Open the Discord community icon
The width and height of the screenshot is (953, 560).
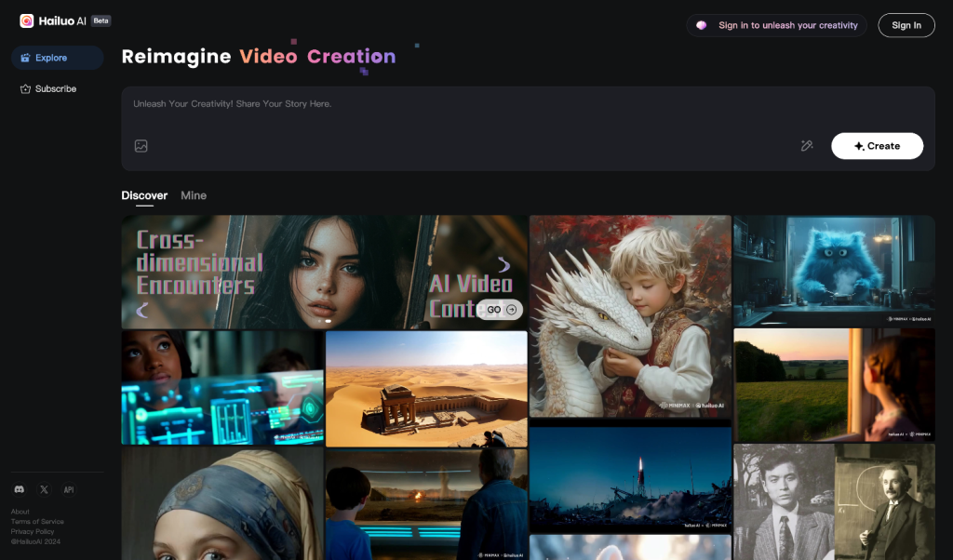[x=20, y=489]
